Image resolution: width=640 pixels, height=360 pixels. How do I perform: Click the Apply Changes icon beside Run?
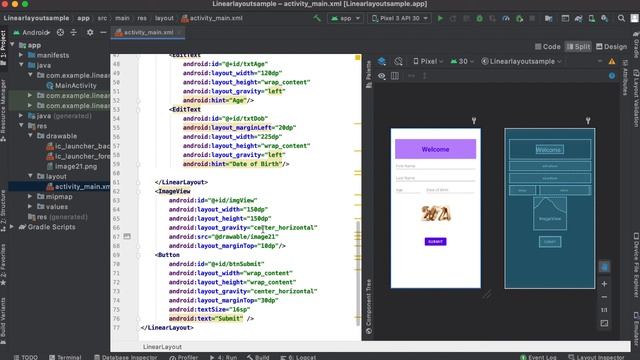[x=453, y=18]
